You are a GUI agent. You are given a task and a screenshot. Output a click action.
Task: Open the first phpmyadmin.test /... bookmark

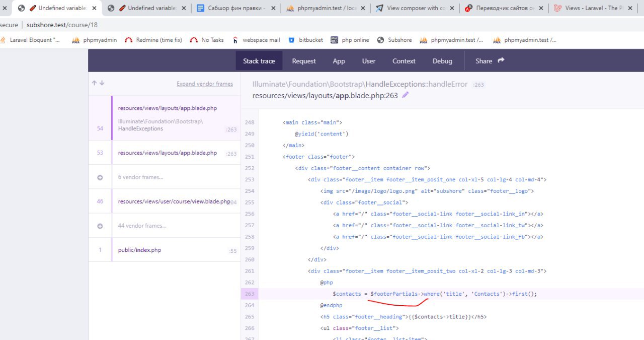coord(451,40)
